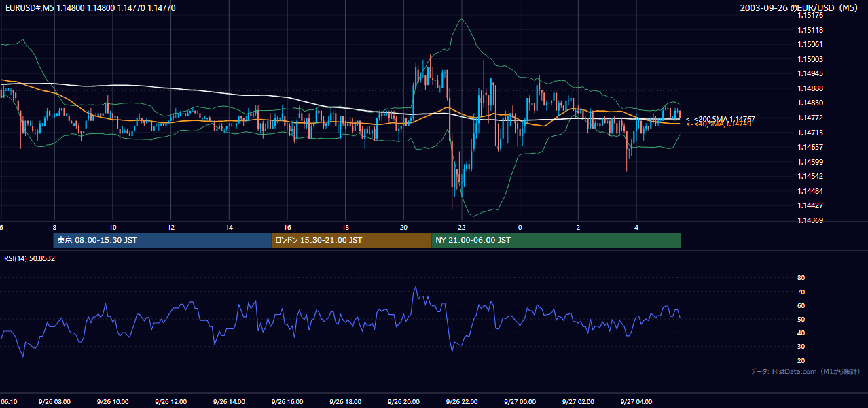This screenshot has height=408, width=868.
Task: Click the 9/26 18:00 bottom time label
Action: coord(346,402)
